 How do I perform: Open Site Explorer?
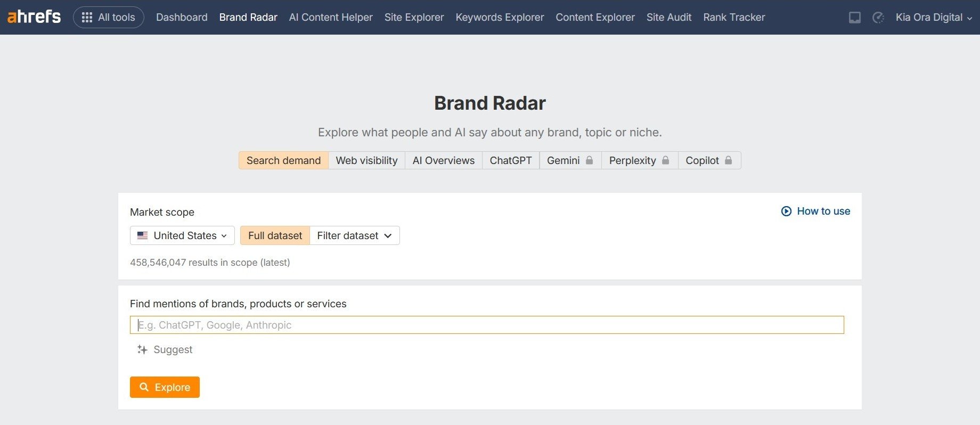point(414,17)
